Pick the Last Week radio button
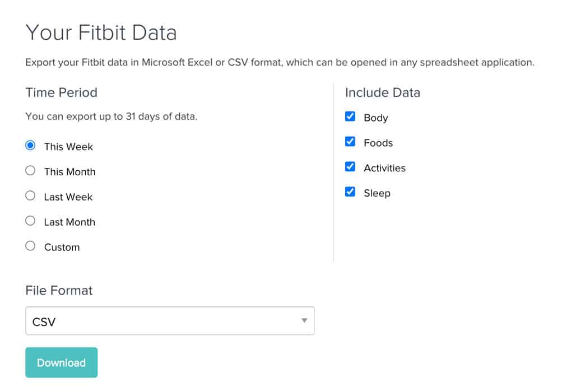 point(31,196)
